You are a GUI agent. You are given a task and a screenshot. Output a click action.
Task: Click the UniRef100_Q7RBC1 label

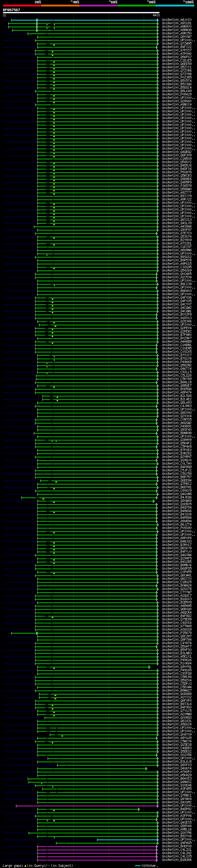click(x=176, y=796)
